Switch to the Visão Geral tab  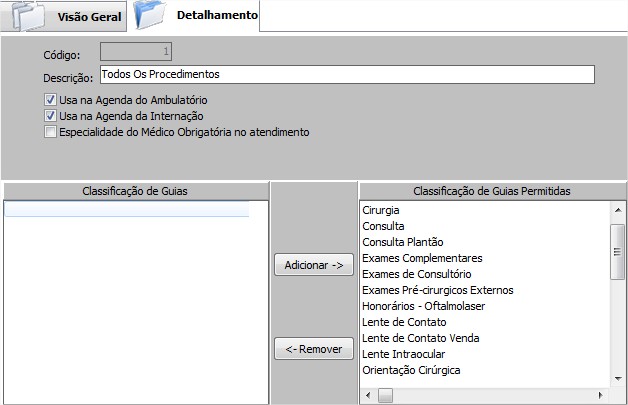click(x=89, y=17)
